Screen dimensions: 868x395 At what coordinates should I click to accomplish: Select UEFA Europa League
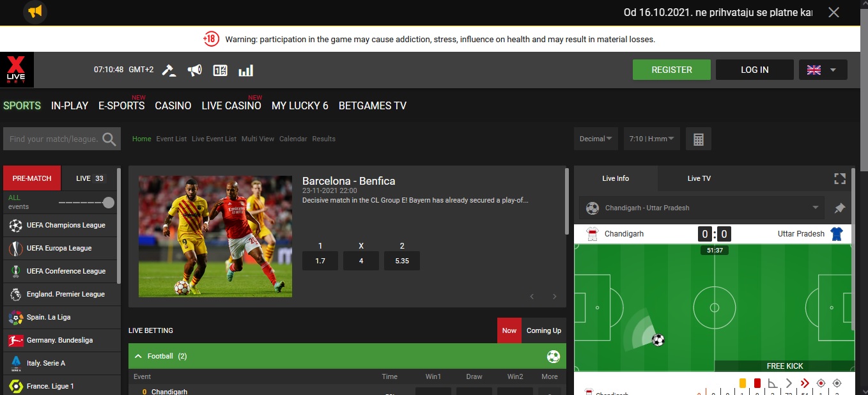pos(59,248)
